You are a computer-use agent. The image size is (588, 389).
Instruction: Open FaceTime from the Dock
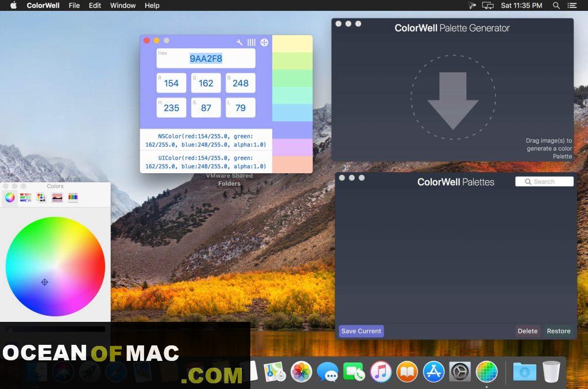[354, 372]
